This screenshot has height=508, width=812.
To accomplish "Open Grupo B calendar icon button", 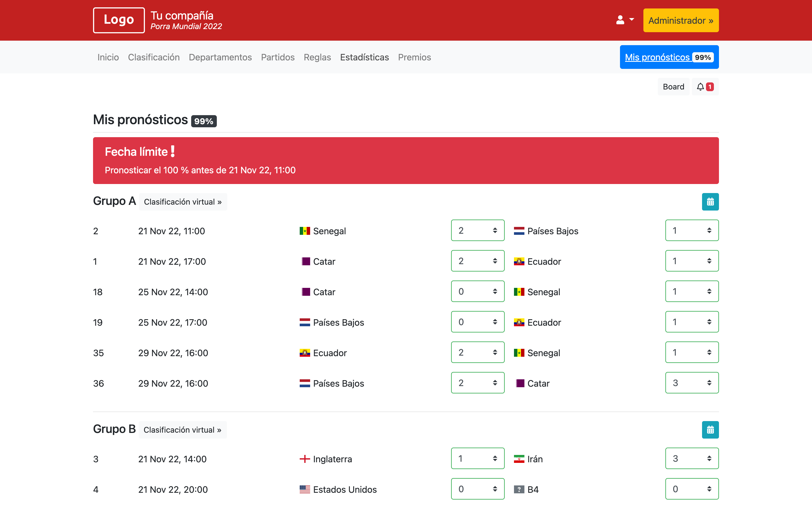I will coord(710,430).
